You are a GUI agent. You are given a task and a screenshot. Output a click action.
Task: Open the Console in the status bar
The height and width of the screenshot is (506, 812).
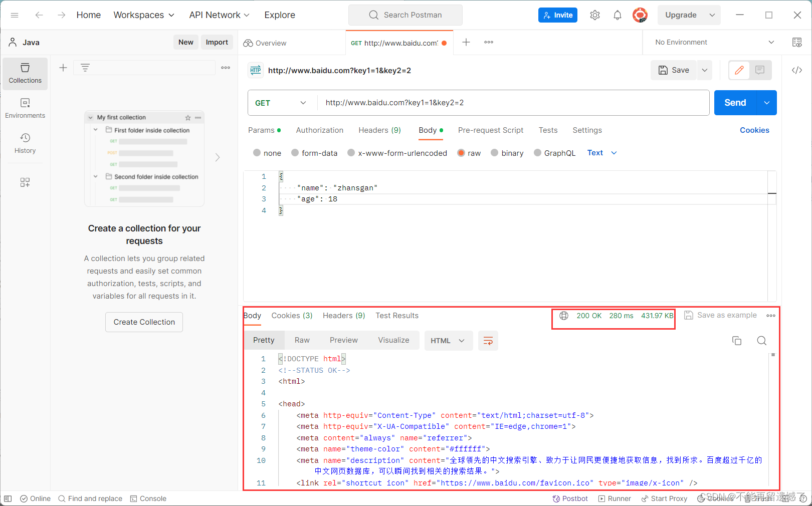[x=148, y=498]
